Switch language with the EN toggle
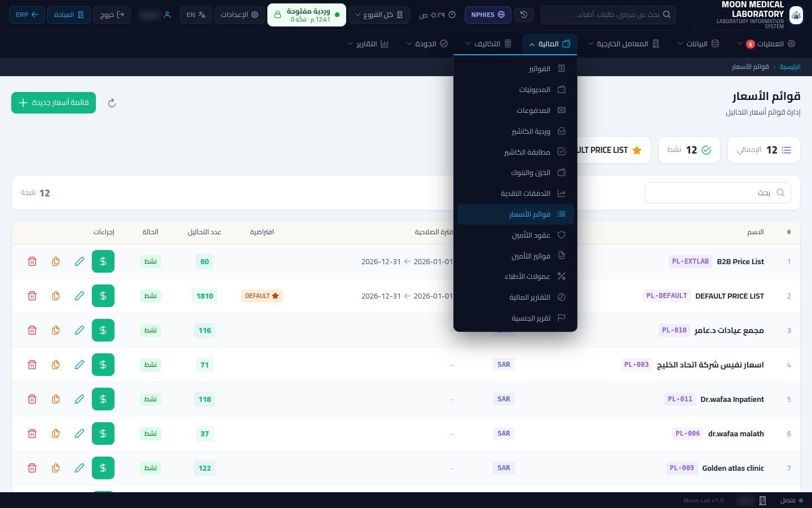Screen dimensions: 812x508 (x=196, y=15)
